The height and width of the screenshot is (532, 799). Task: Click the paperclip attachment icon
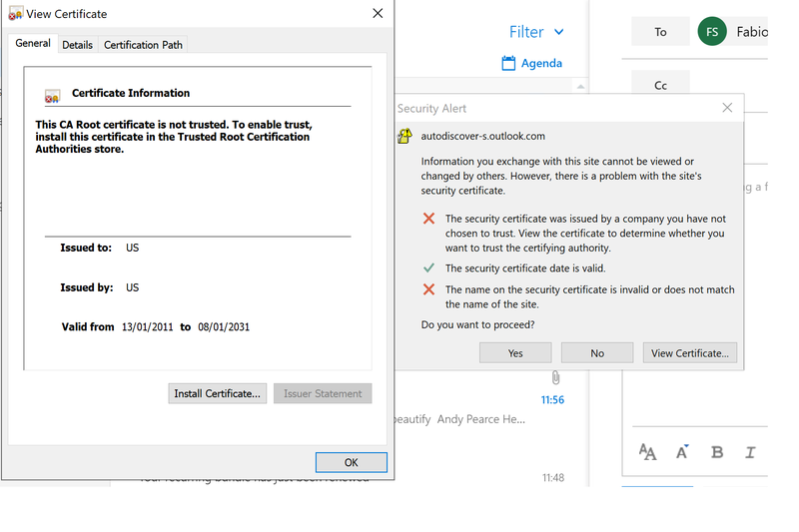[555, 378]
